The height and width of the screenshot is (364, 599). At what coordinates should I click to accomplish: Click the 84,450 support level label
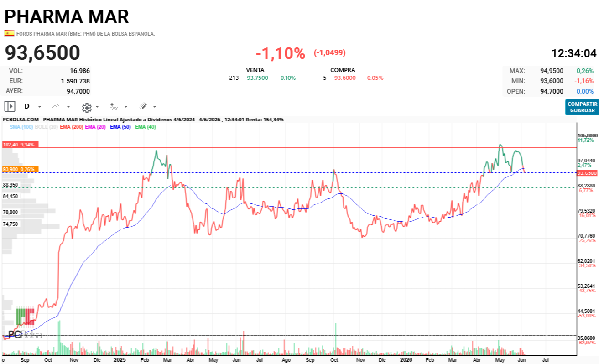pos(10,196)
